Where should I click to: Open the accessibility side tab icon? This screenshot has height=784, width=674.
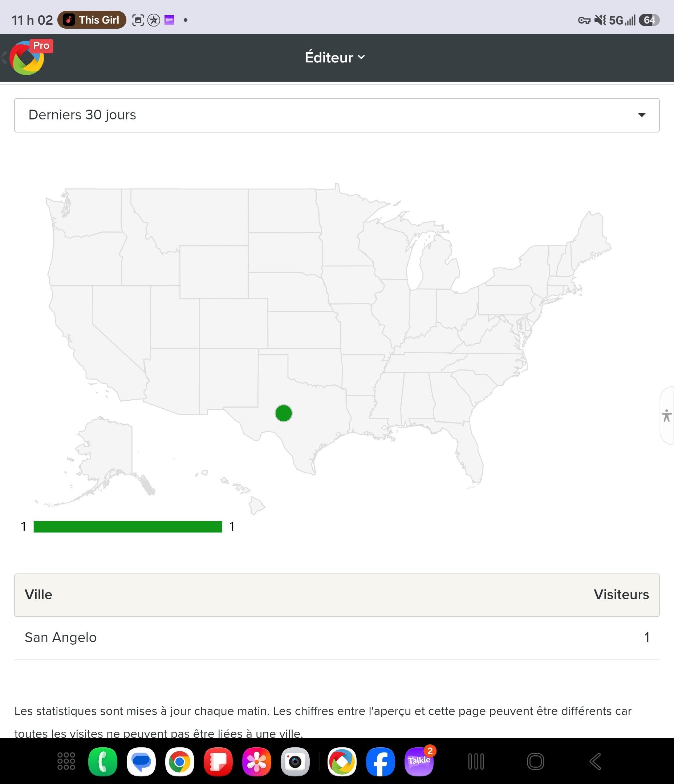[x=666, y=416]
